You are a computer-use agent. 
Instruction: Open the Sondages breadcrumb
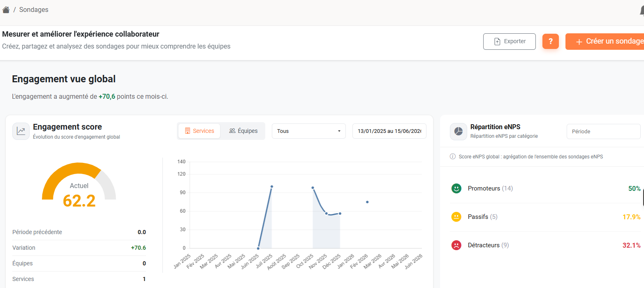pos(34,9)
